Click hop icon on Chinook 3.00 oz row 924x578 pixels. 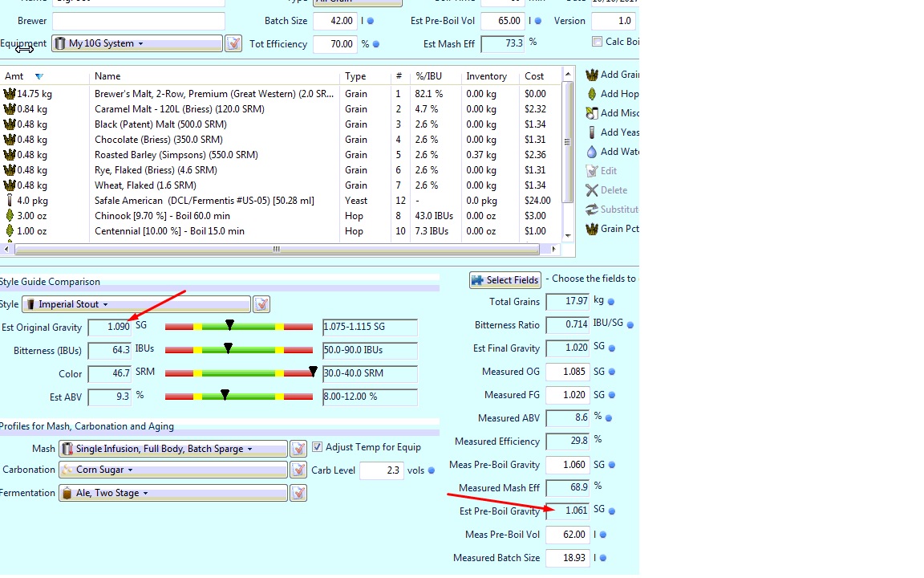point(10,216)
